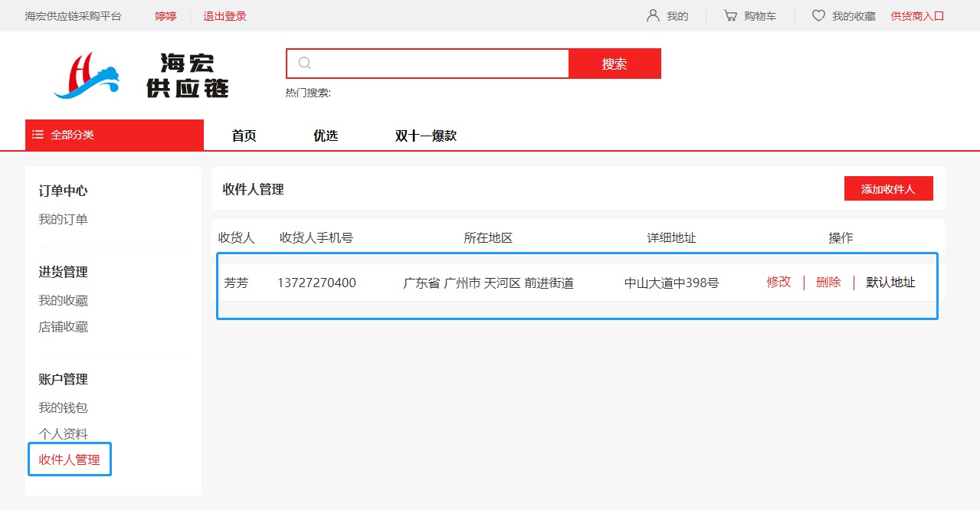Click the recipient name 芳芳

coord(236,283)
